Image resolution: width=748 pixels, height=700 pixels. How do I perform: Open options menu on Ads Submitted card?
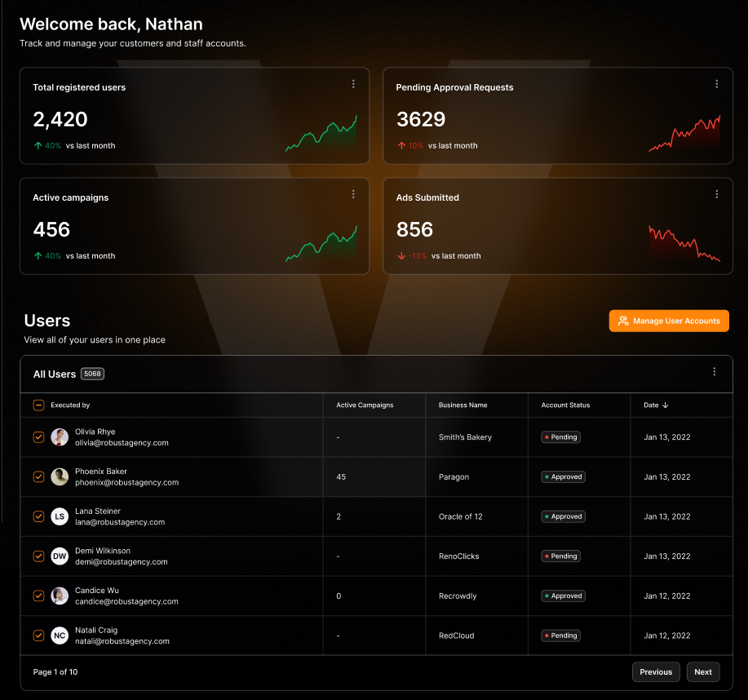point(716,194)
